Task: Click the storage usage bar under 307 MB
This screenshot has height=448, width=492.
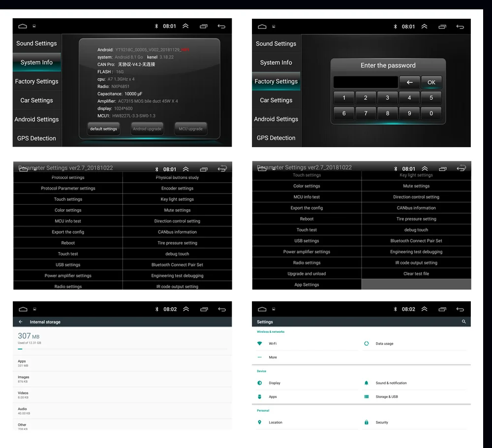Action: (x=123, y=349)
